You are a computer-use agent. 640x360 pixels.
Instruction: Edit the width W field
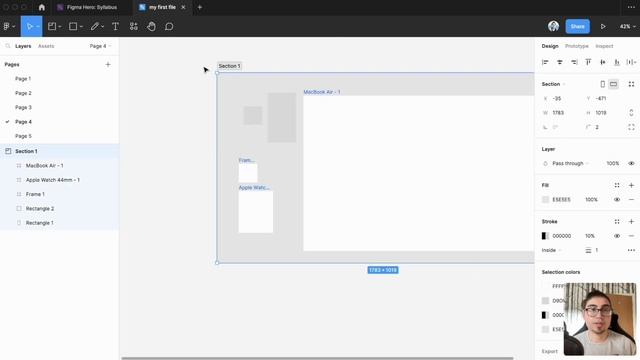pos(561,113)
